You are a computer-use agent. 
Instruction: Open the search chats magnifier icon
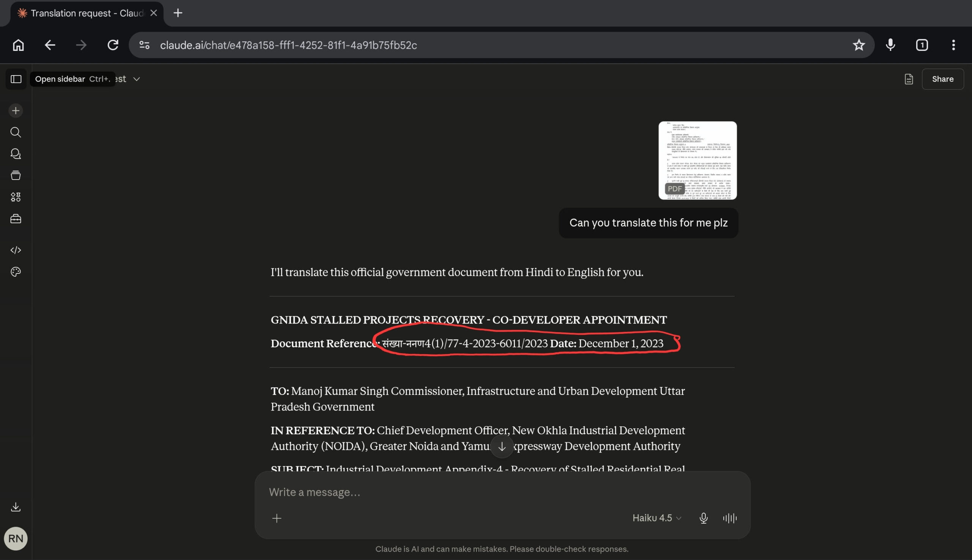(16, 132)
